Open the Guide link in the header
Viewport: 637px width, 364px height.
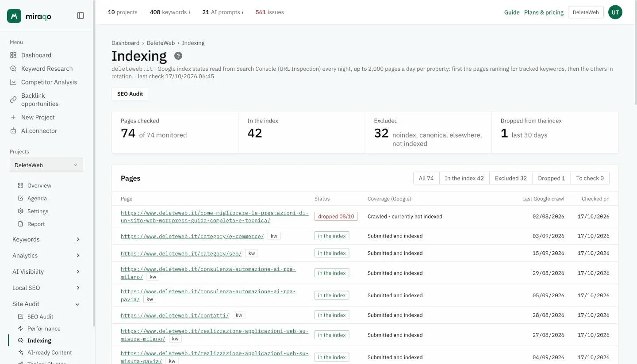tap(512, 12)
